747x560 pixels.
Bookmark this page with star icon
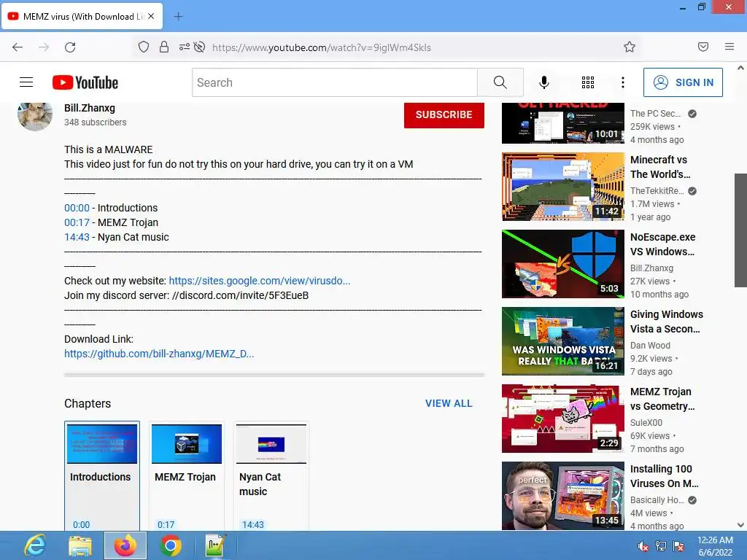(x=630, y=47)
